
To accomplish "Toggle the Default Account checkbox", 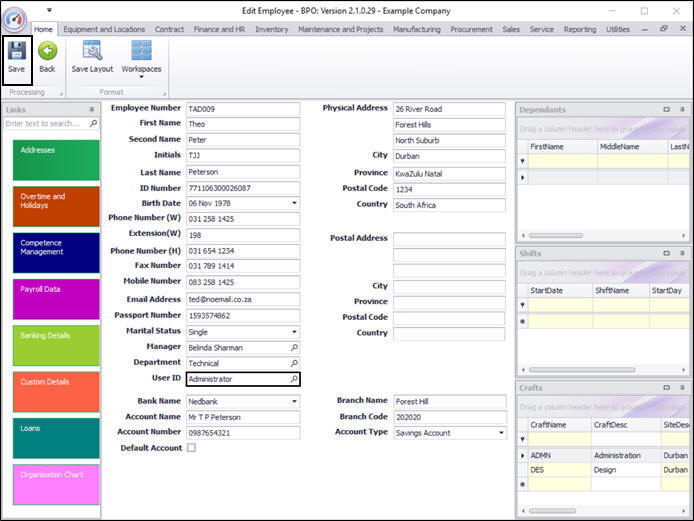I will (192, 448).
